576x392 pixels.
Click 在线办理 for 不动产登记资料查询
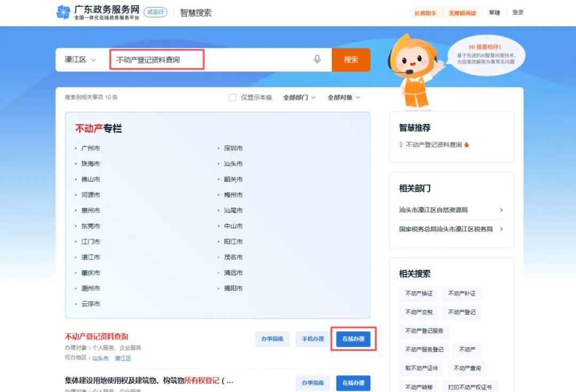point(353,339)
